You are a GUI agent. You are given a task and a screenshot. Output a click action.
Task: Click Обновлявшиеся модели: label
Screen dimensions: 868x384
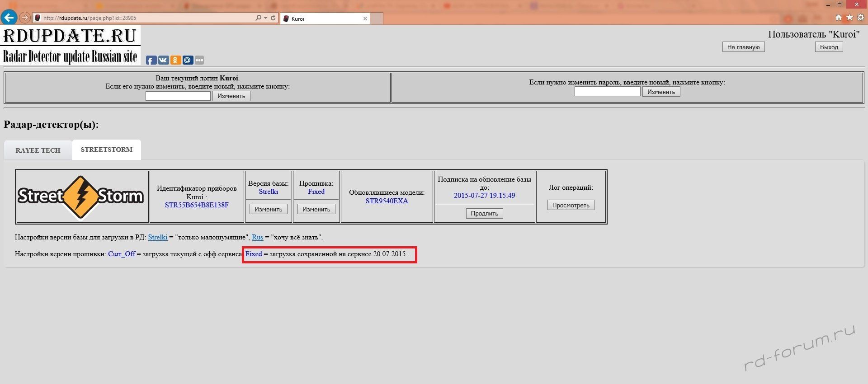[387, 192]
